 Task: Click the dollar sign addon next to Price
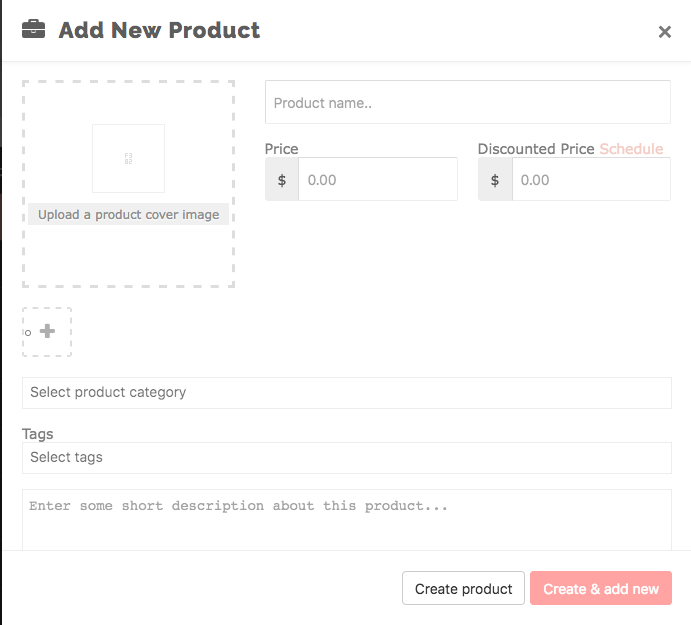(282, 179)
